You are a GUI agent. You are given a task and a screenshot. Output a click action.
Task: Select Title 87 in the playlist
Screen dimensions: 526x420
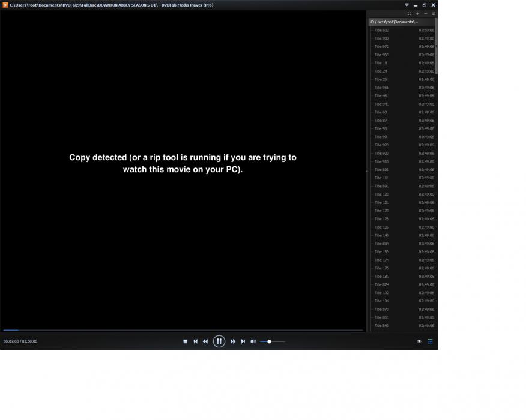[x=402, y=121]
